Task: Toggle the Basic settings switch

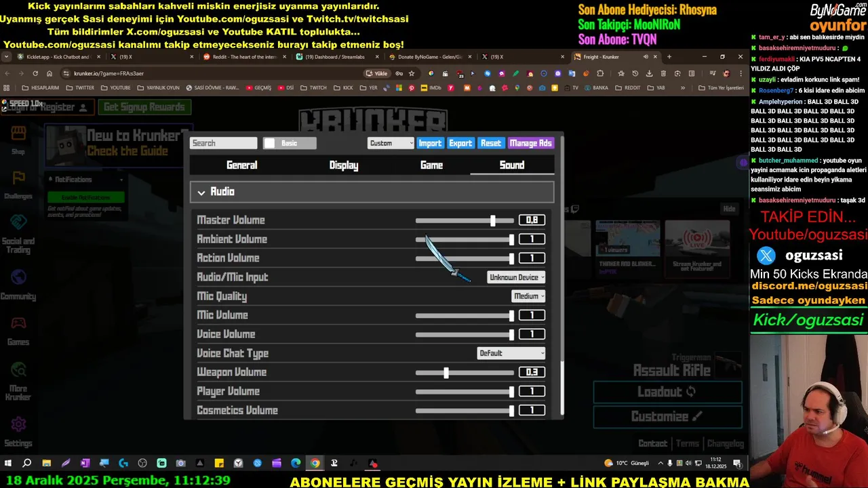Action: [x=290, y=143]
